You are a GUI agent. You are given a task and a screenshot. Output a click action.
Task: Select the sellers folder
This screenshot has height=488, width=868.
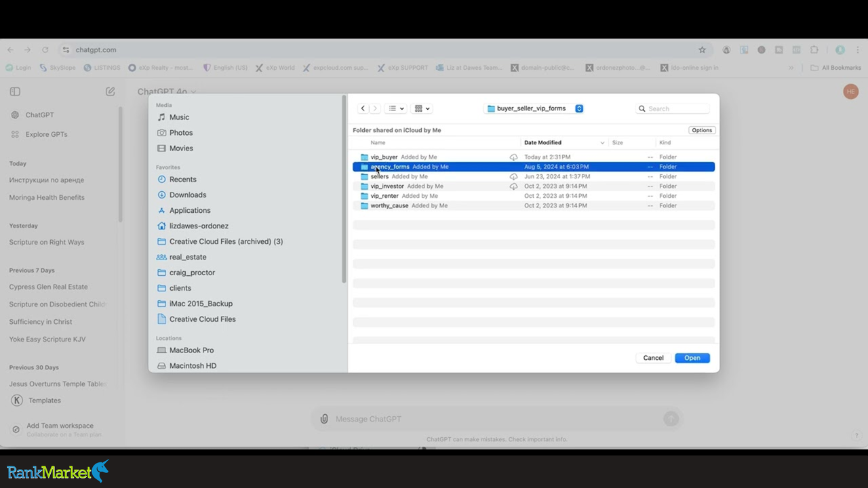(x=534, y=176)
